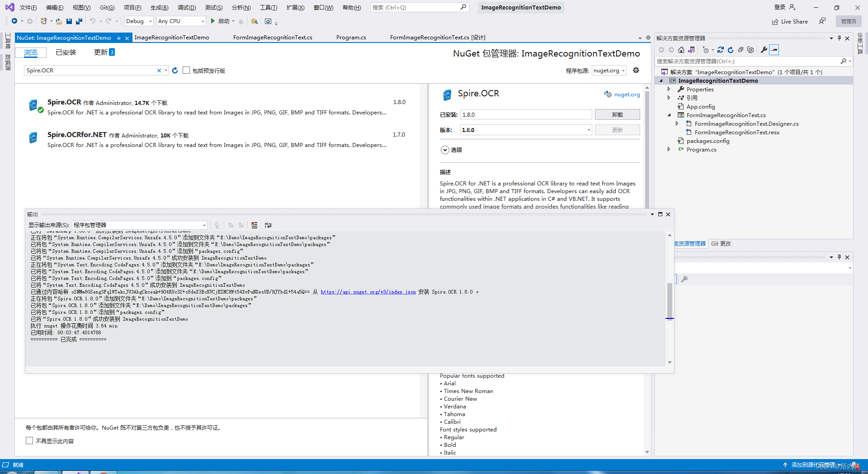This screenshot has height=474, width=868.
Task: Click the account sign-in person icon
Action: click(792, 7)
